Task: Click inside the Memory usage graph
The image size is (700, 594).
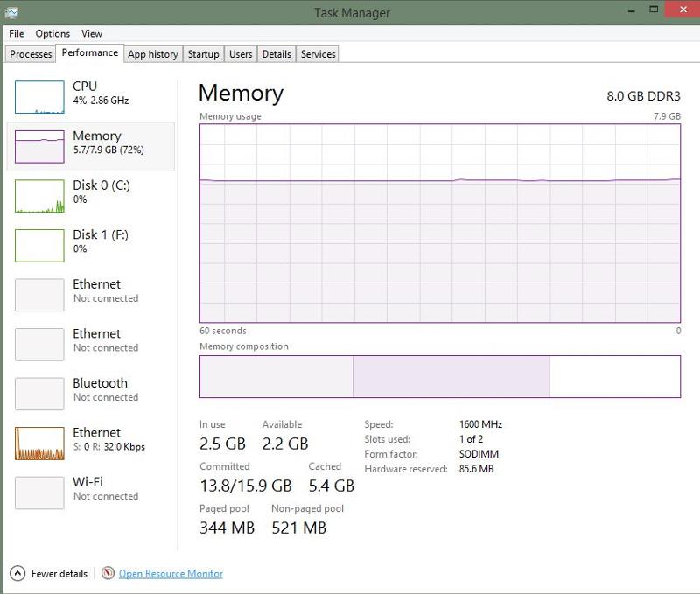Action: [437, 227]
